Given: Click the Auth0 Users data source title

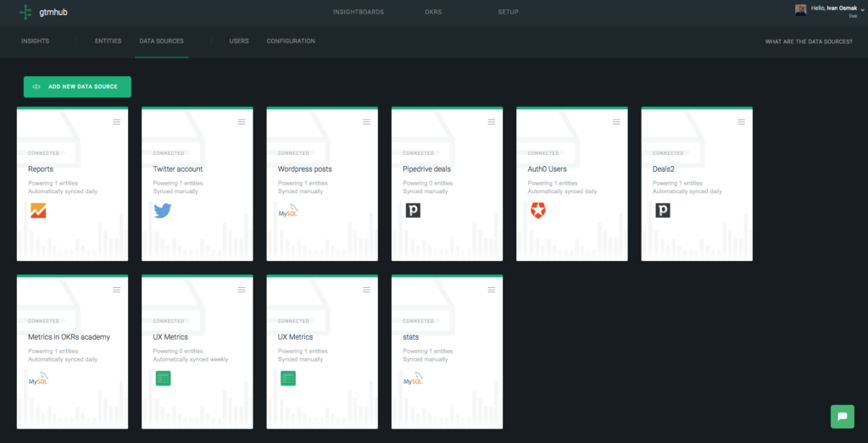Looking at the screenshot, I should click(548, 169).
